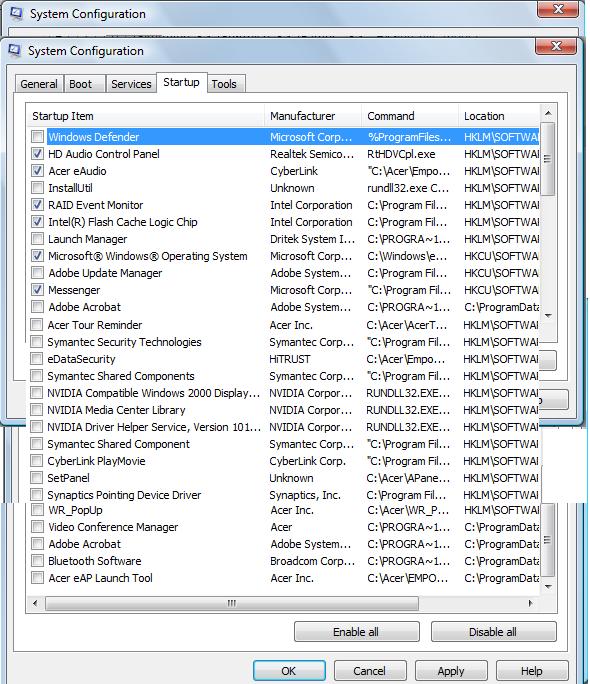Sort by the Startup Item column header
This screenshot has height=684, width=590.
[145, 116]
